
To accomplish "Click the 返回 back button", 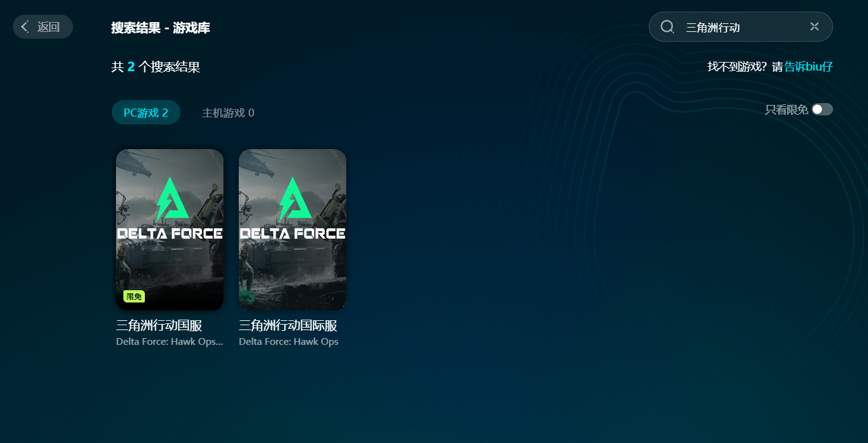I will coord(43,27).
